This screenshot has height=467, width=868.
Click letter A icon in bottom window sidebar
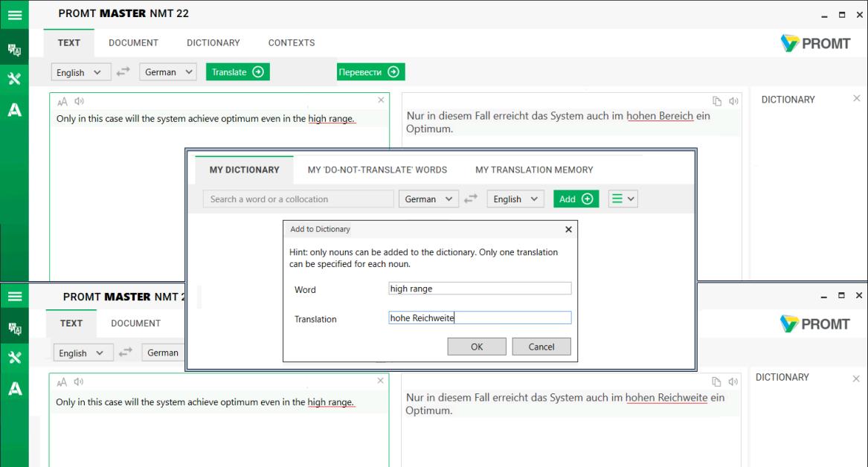click(14, 388)
